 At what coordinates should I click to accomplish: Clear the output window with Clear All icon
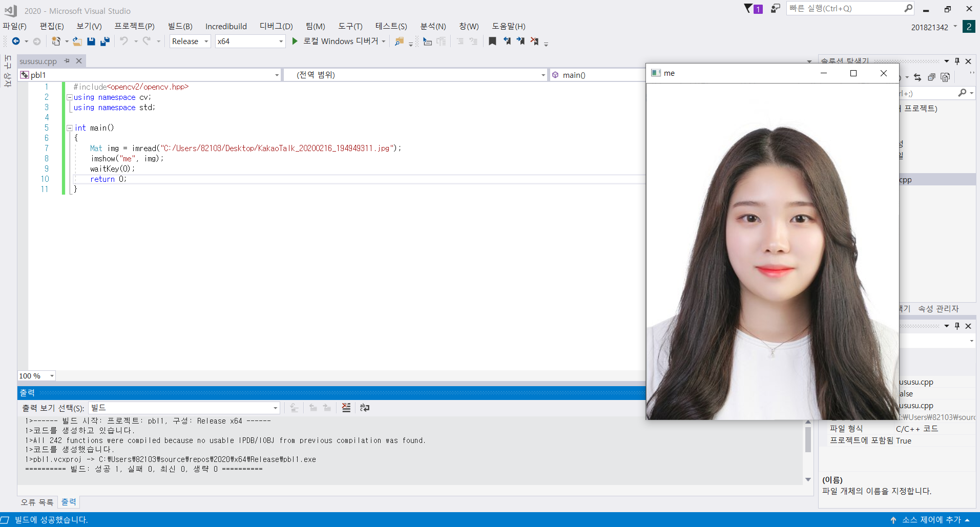pos(346,408)
